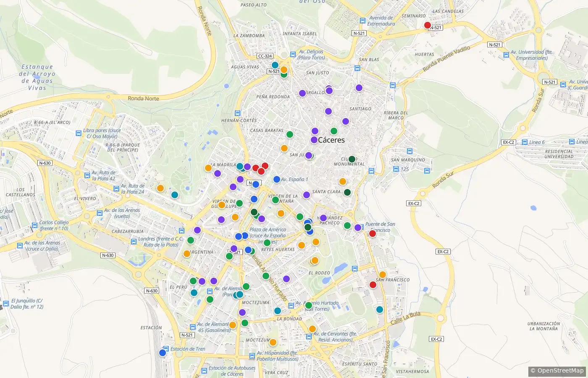Click the Urbanización La Montaña label
588x378 pixels.
coord(544,326)
